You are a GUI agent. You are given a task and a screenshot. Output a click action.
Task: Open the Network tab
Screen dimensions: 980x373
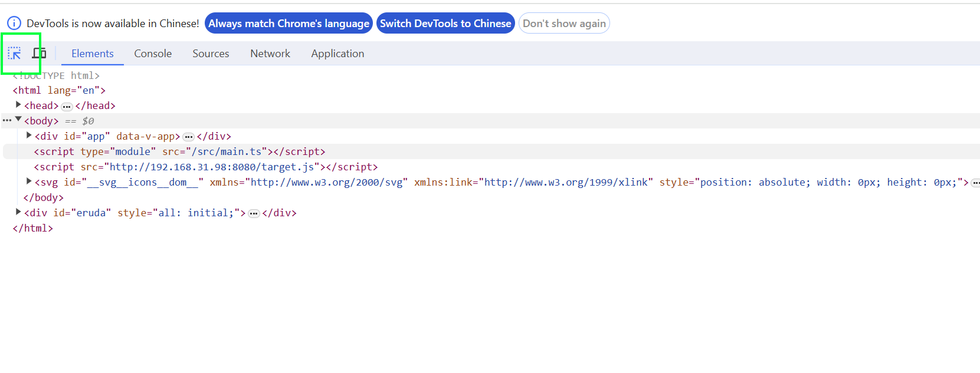click(x=270, y=54)
